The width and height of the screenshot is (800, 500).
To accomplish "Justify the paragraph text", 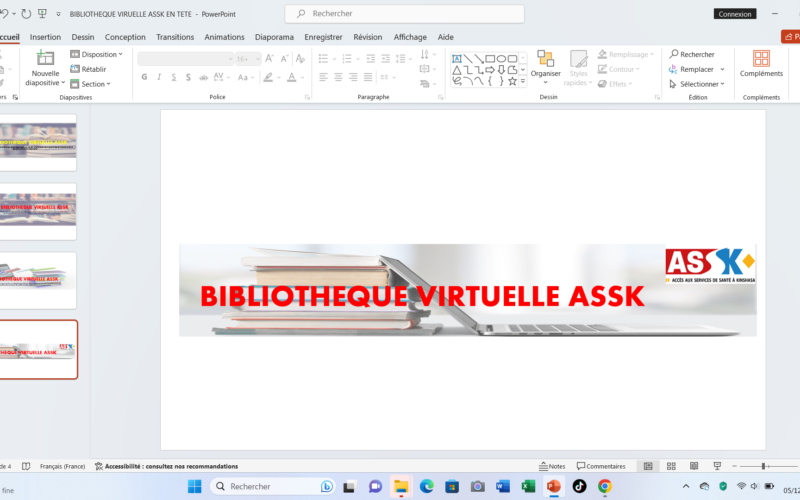I will click(368, 77).
